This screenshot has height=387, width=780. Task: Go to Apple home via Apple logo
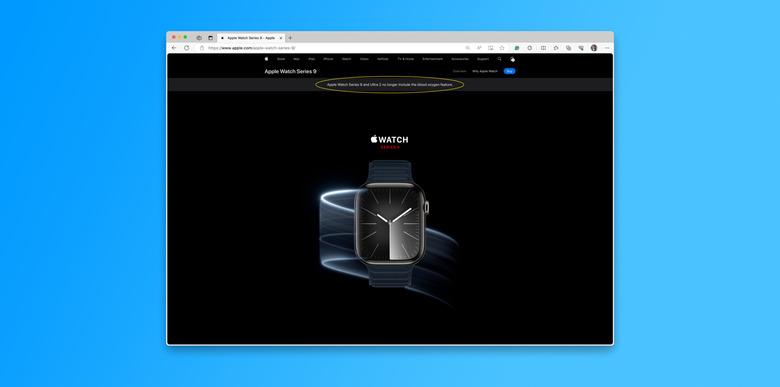267,59
